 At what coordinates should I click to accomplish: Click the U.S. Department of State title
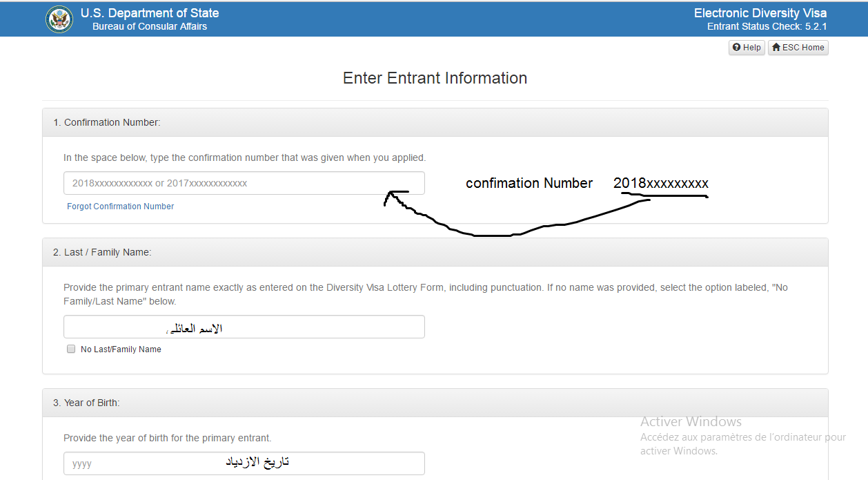click(150, 13)
